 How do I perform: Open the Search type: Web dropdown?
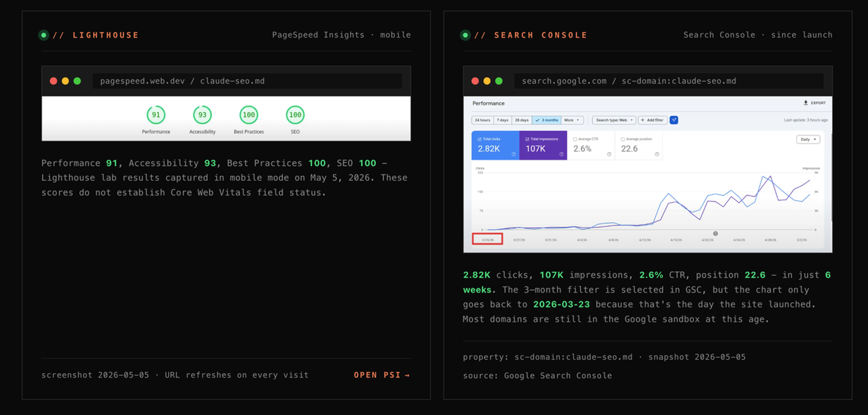(x=614, y=120)
